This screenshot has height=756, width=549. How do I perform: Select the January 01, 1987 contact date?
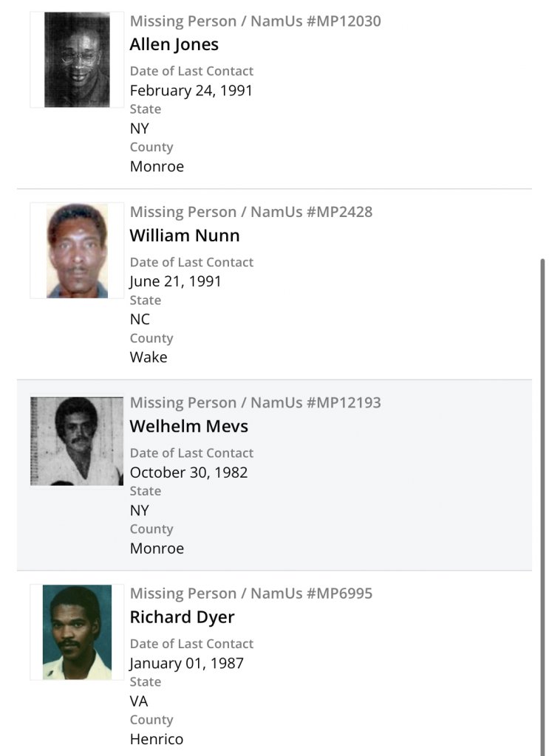[x=187, y=663]
